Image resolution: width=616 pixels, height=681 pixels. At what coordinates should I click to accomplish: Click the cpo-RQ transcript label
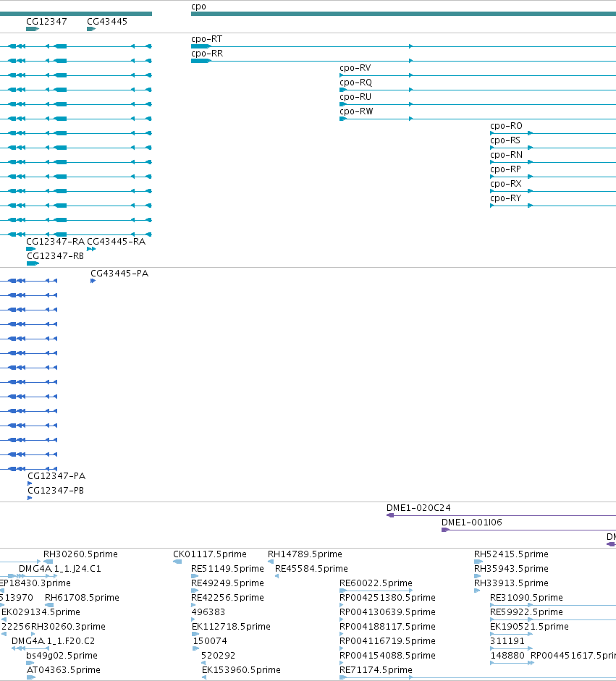pyautogui.click(x=356, y=83)
